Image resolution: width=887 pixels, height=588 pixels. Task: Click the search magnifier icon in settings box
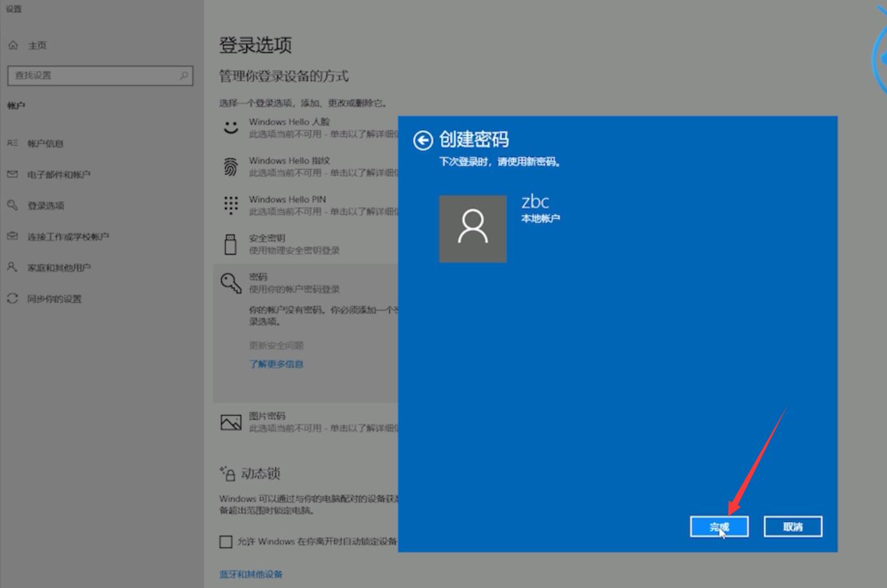tap(184, 75)
